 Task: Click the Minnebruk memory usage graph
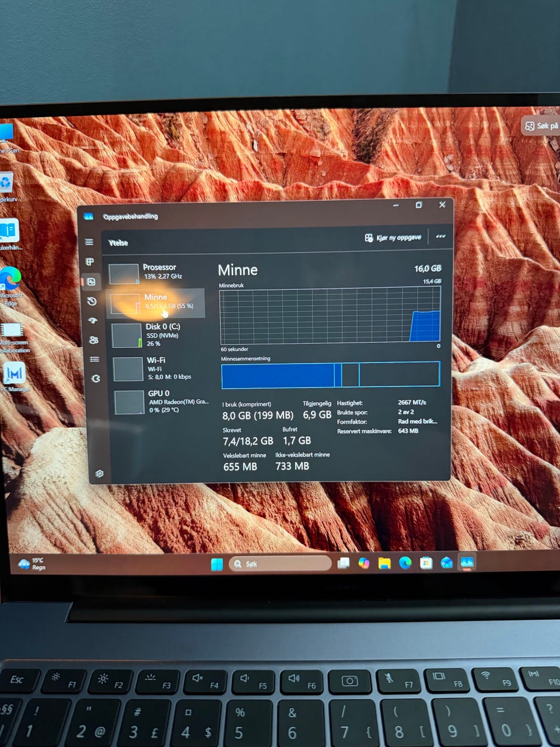tap(330, 315)
